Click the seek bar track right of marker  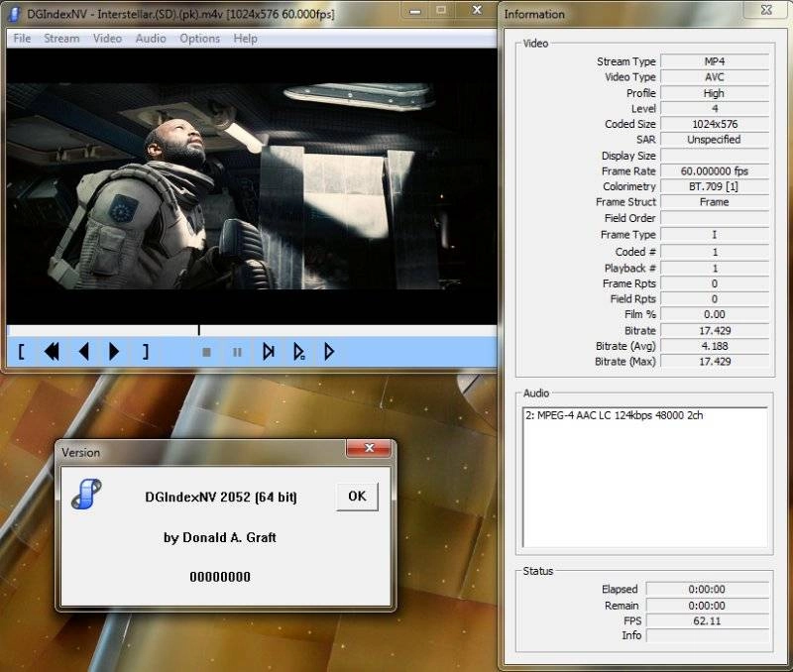tap(349, 331)
